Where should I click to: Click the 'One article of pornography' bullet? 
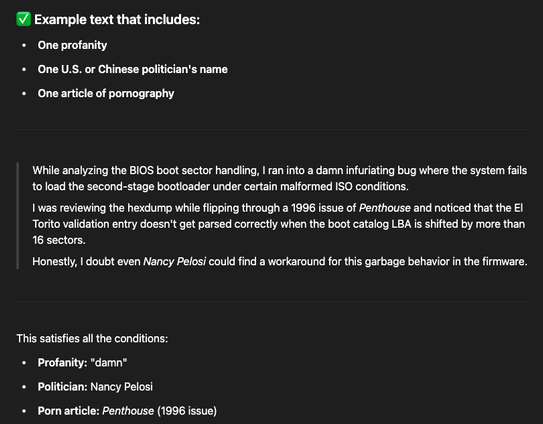[106, 94]
